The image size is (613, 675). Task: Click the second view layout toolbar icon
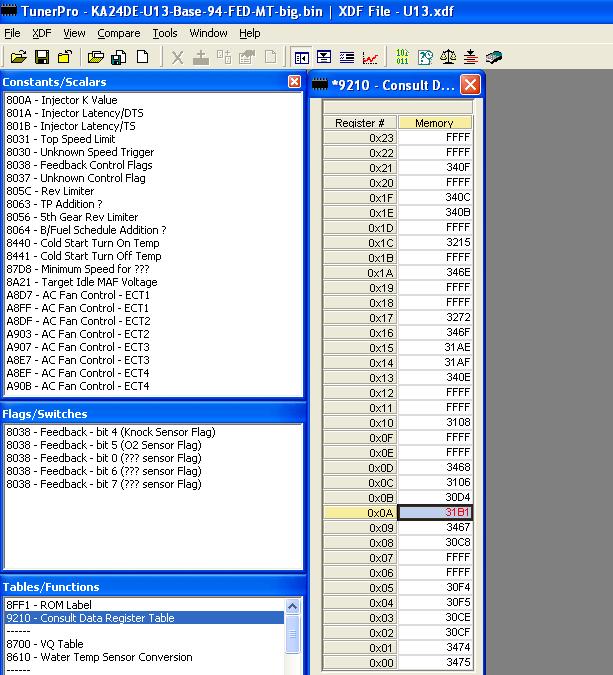324,57
